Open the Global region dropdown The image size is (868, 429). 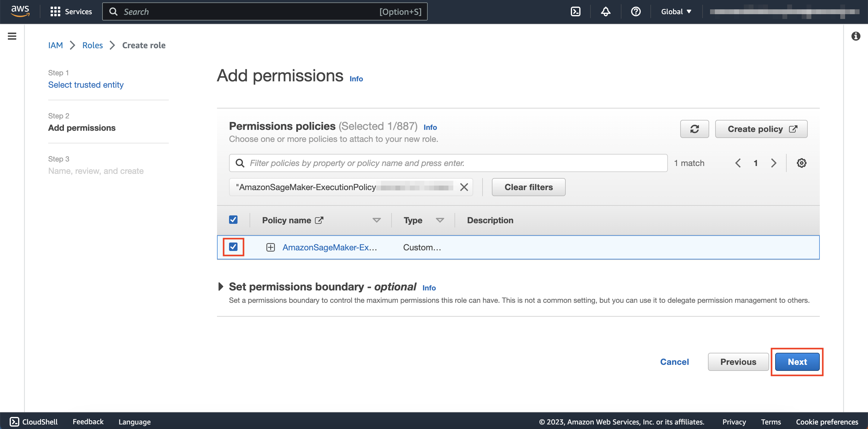[676, 12]
